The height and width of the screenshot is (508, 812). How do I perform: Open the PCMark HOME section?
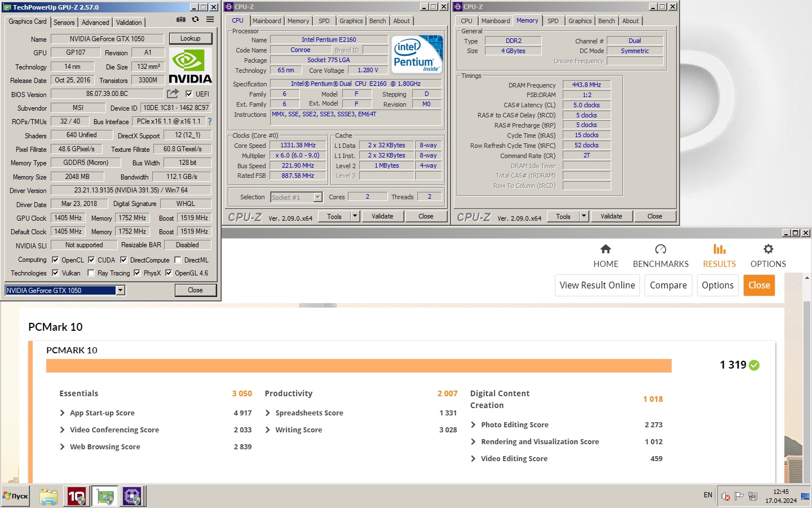click(606, 256)
